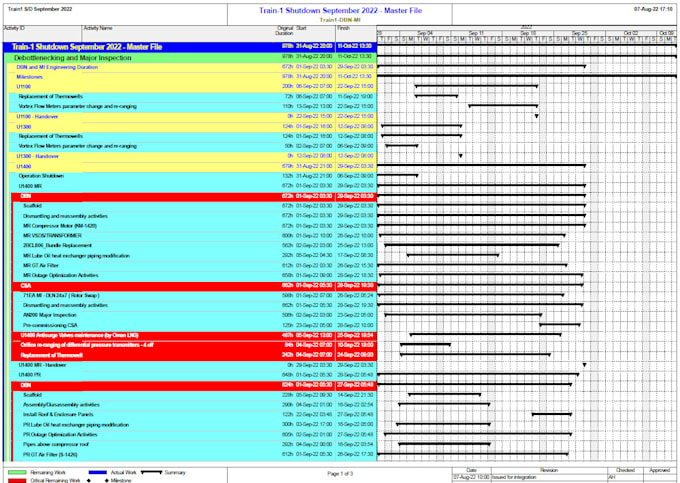Select the MR Outage Optimization Activities row

click(195, 275)
